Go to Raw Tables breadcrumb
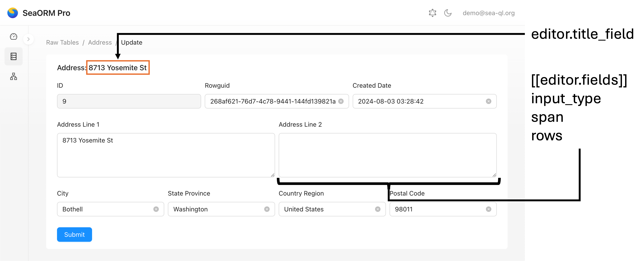The image size is (644, 261). 62,43
